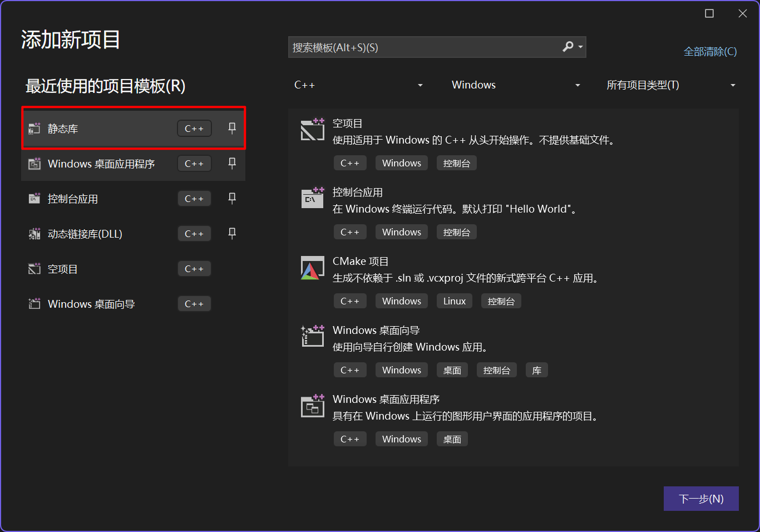
Task: Toggle pin on recent Console App template
Action: click(232, 198)
